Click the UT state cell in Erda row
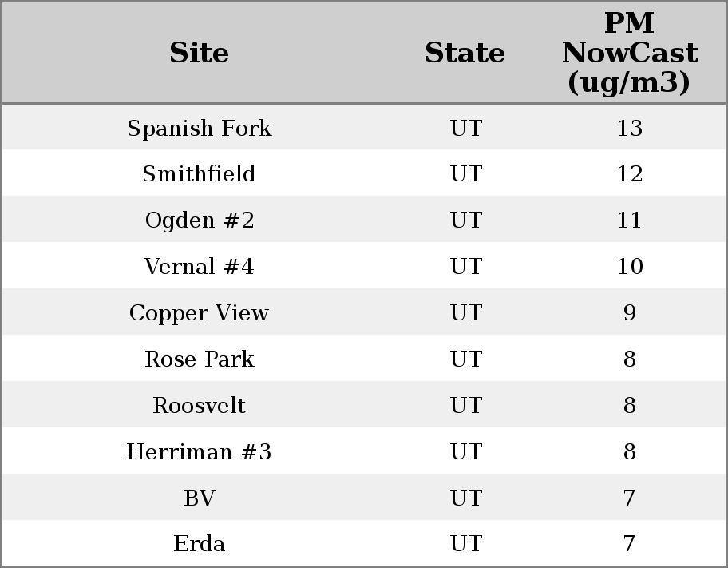The height and width of the screenshot is (568, 728). [x=465, y=544]
